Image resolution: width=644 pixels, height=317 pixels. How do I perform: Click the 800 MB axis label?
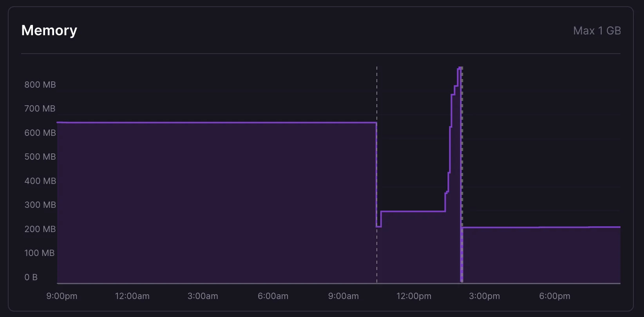pos(40,85)
